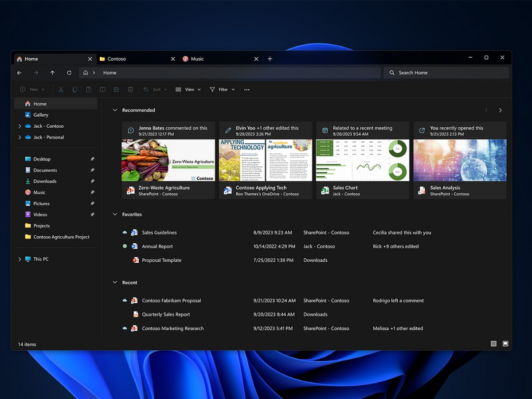This screenshot has width=532, height=399.
Task: Click the Cut scissors icon in toolbar
Action: (x=61, y=90)
